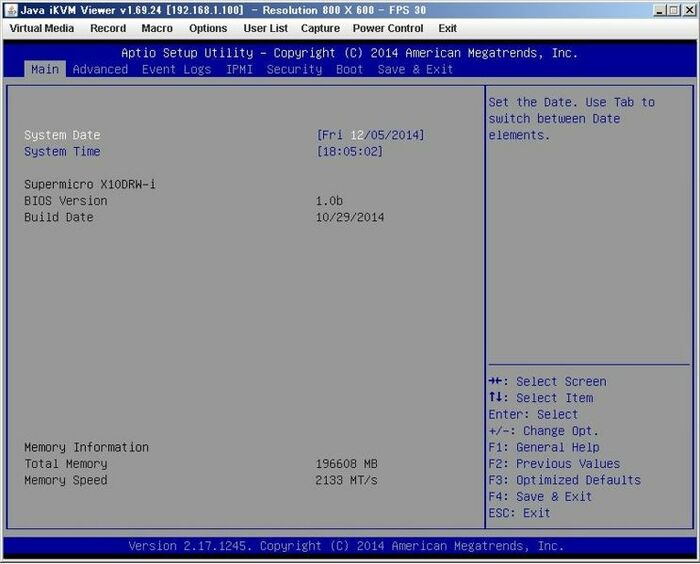The image size is (700, 564).
Task: Click the 'F2: Previous Values' hint
Action: click(554, 464)
